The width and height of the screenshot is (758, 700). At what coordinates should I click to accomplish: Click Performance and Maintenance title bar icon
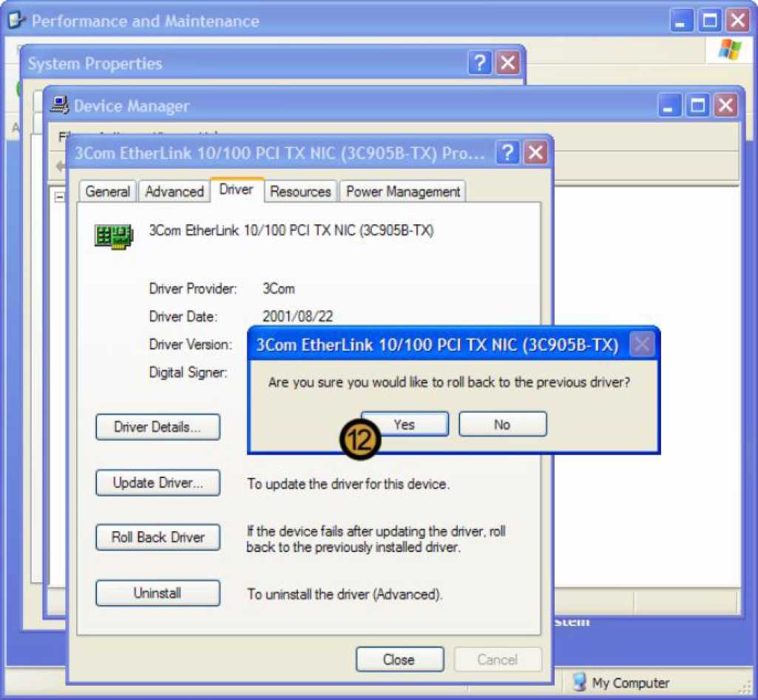17,20
